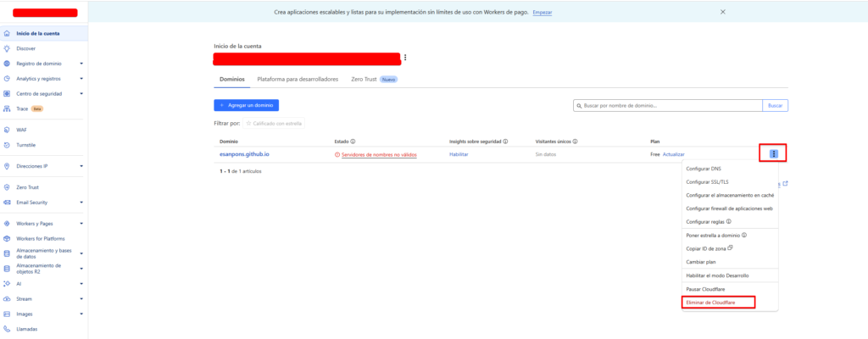
Task: Click the Discover lightbulb icon
Action: 7,49
